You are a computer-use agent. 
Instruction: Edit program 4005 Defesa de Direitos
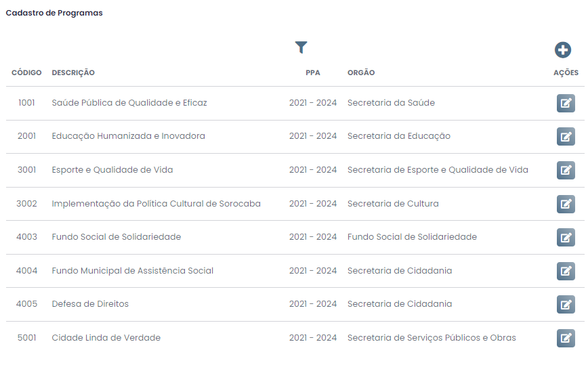click(566, 304)
